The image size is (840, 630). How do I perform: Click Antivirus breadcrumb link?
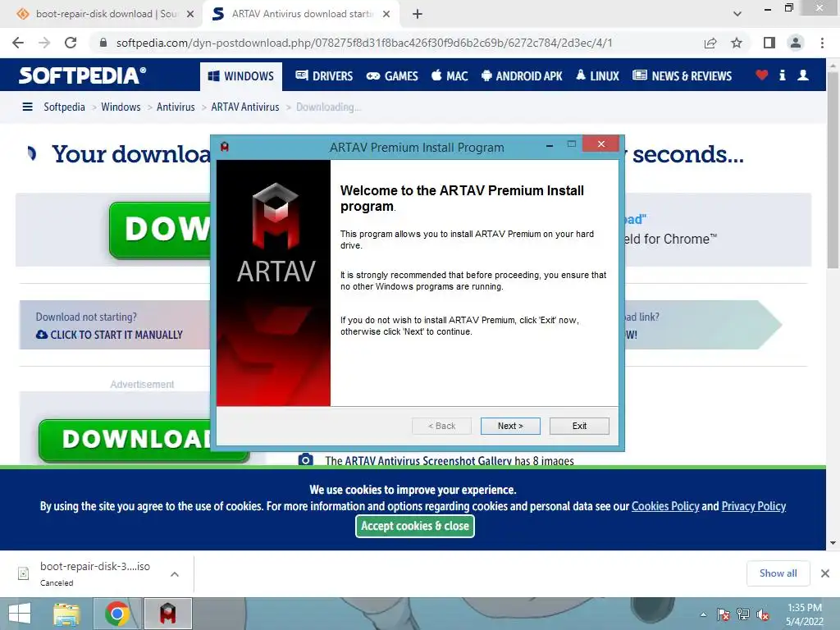point(176,107)
